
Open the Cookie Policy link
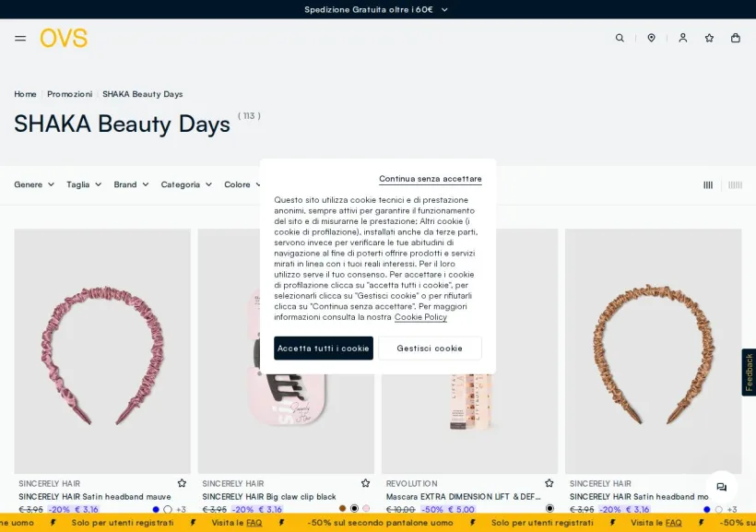click(x=420, y=317)
